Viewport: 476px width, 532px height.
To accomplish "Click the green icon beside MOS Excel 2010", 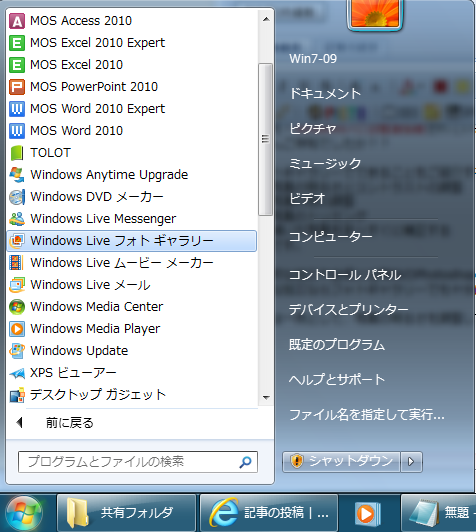I will [17, 65].
